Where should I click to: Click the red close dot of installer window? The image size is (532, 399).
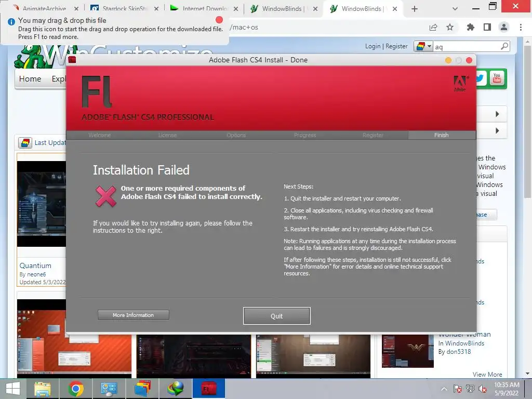(x=469, y=60)
